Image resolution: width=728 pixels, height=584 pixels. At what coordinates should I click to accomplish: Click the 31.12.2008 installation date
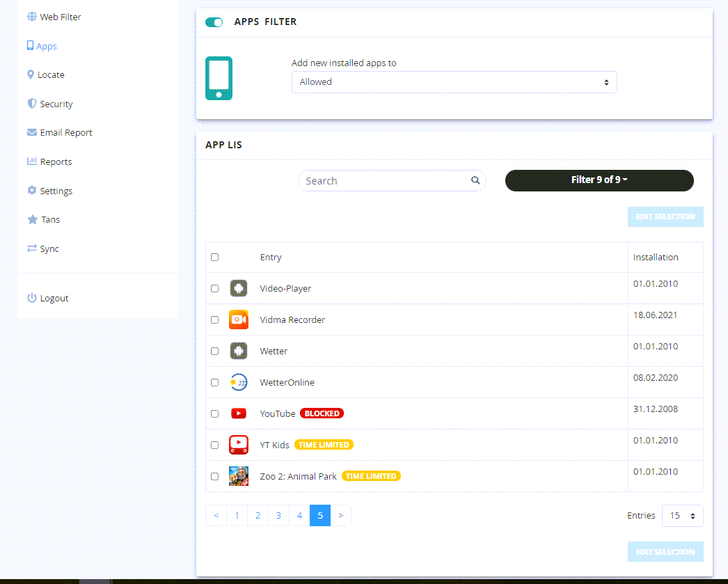point(656,409)
